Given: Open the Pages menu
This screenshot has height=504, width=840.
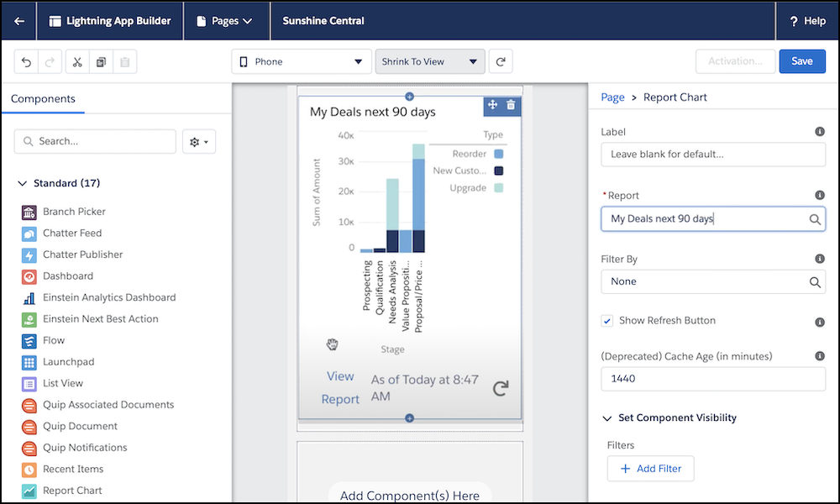Looking at the screenshot, I should [225, 20].
